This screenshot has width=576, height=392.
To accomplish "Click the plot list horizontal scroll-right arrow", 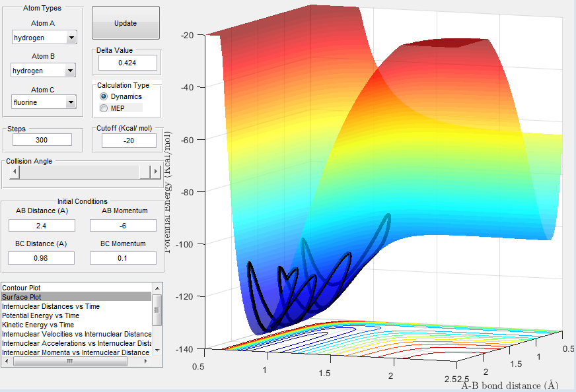I will 147,362.
